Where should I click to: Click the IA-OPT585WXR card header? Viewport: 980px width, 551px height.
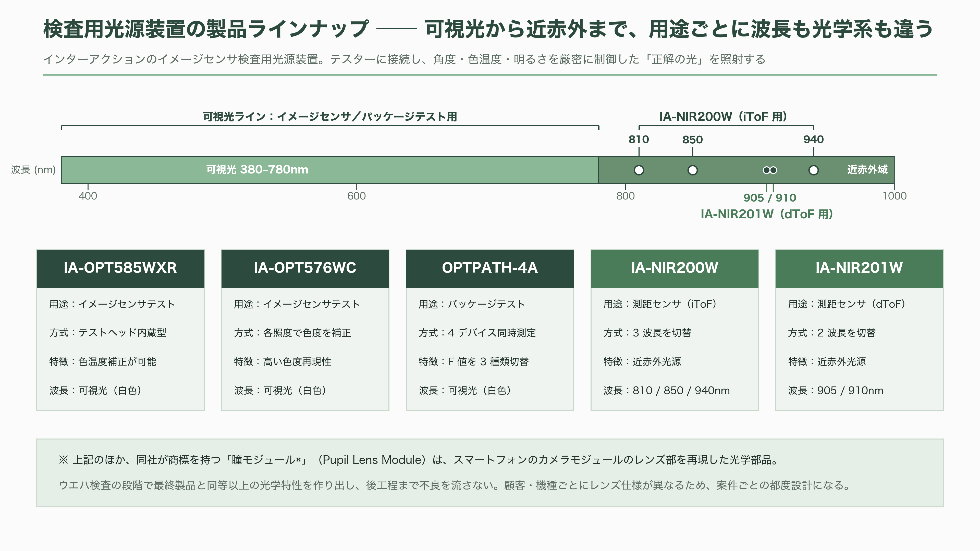click(x=120, y=268)
